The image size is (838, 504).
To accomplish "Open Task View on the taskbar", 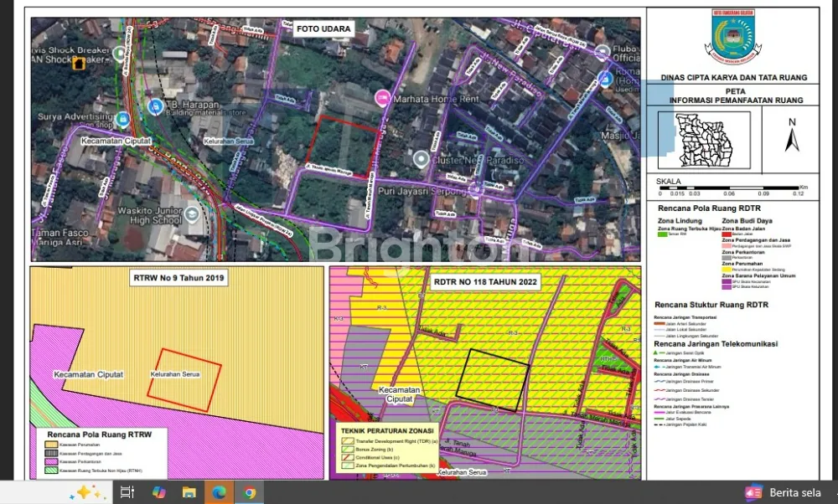I will click(x=127, y=492).
